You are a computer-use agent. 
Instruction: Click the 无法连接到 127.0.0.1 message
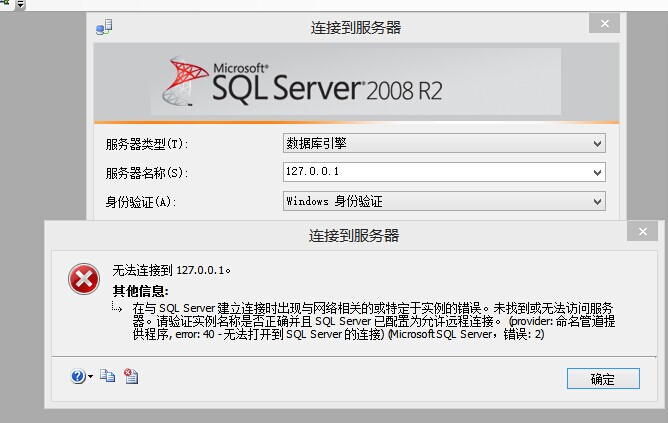pos(171,270)
